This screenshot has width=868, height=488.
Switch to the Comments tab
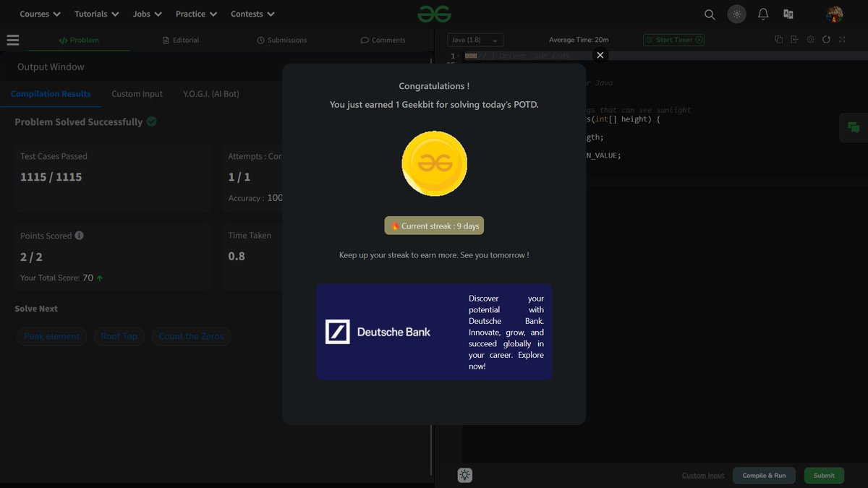[x=383, y=40]
